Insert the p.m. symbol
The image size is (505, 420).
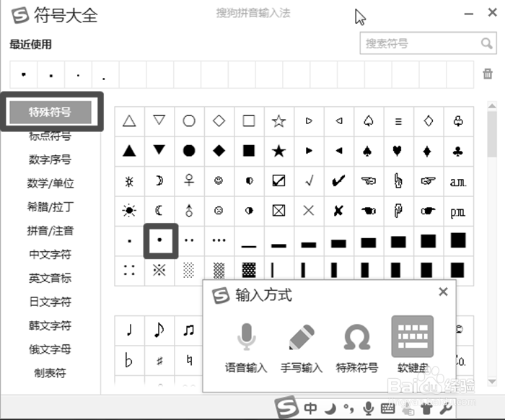(x=458, y=211)
